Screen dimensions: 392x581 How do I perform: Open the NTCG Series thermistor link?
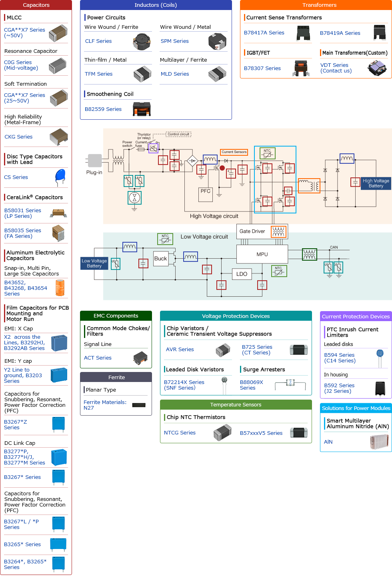click(x=180, y=433)
